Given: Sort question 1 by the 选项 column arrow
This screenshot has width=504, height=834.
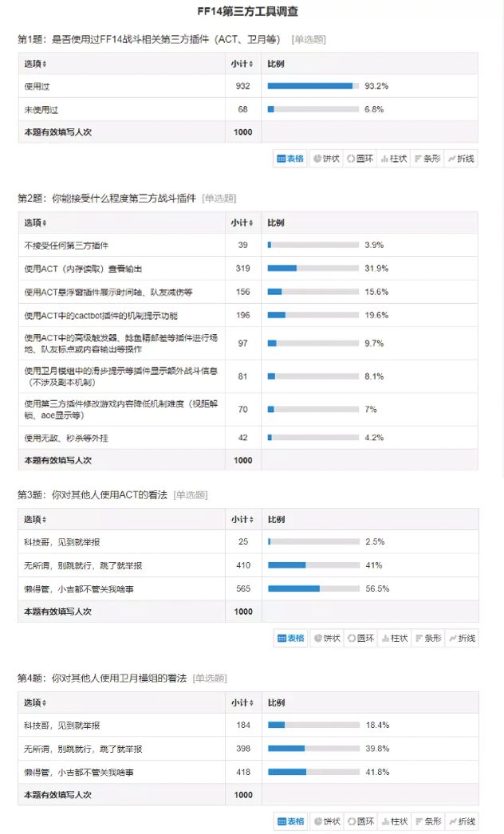Looking at the screenshot, I should point(45,64).
